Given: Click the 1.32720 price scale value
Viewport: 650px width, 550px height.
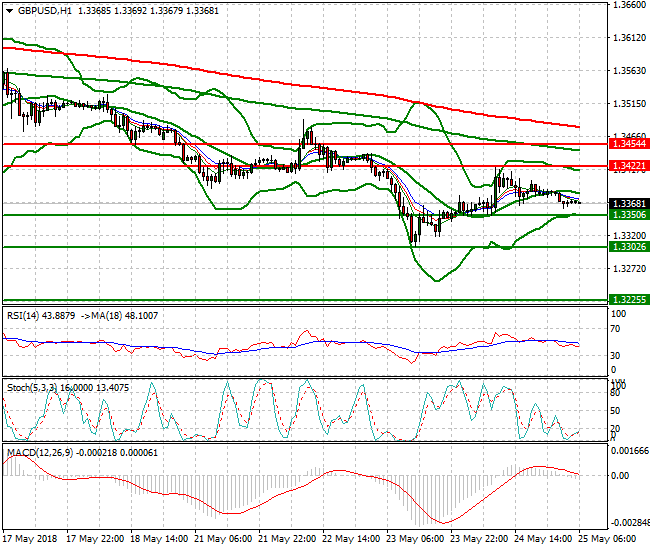Looking at the screenshot, I should point(629,269).
